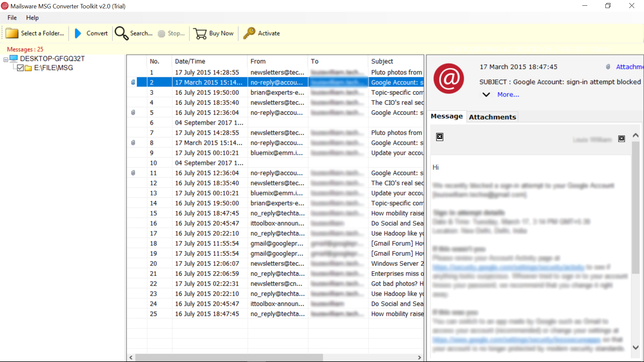Viewport: 644px width, 362px height.
Task: Open the File menu
Action: pyautogui.click(x=11, y=18)
